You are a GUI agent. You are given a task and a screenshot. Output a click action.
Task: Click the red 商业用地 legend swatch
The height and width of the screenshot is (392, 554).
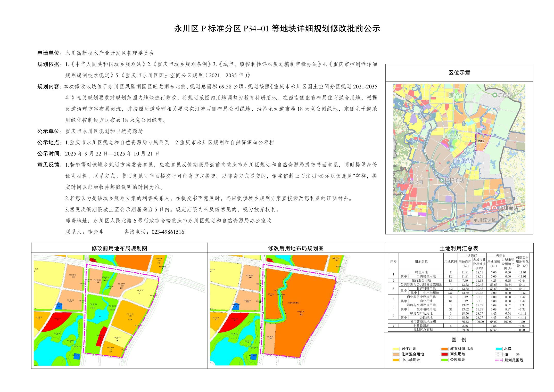coord(445,354)
